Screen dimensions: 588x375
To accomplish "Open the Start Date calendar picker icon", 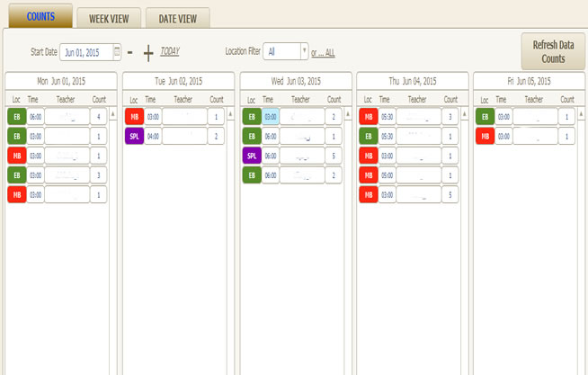I will (x=117, y=52).
